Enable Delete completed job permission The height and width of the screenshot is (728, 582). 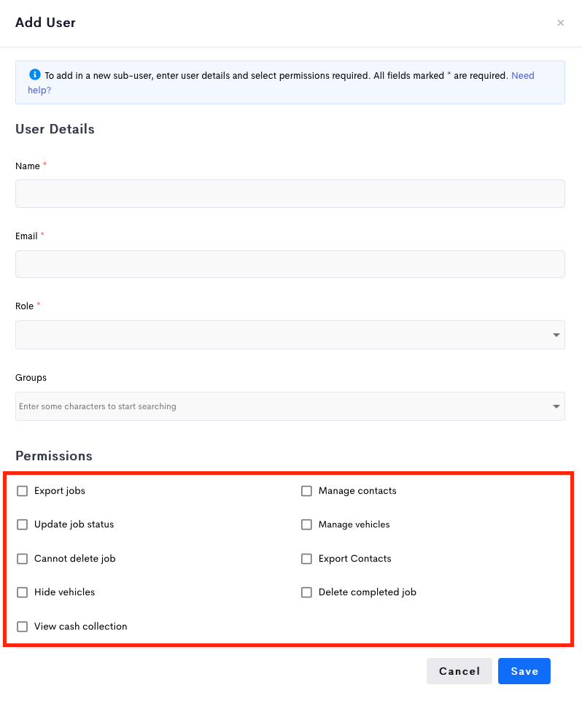click(x=306, y=592)
